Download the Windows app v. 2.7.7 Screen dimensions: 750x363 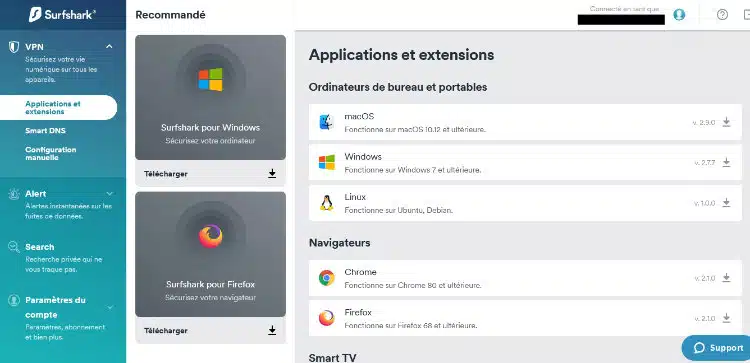[x=726, y=163]
